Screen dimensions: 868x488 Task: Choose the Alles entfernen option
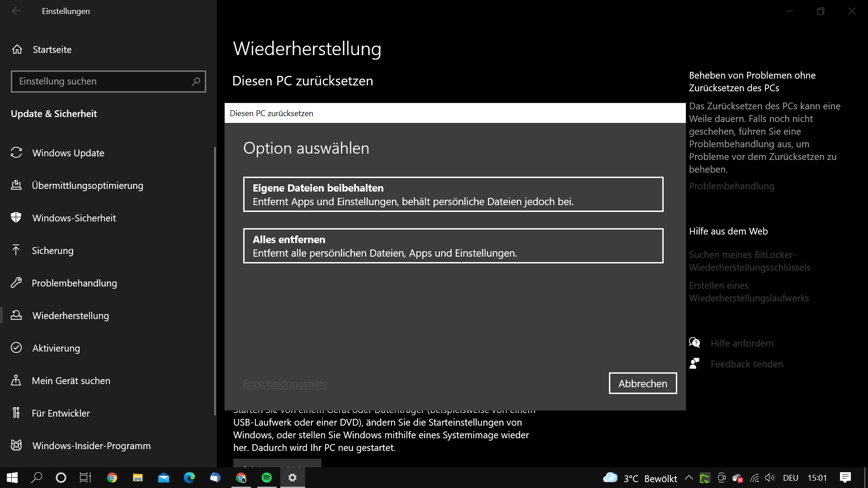click(x=453, y=246)
